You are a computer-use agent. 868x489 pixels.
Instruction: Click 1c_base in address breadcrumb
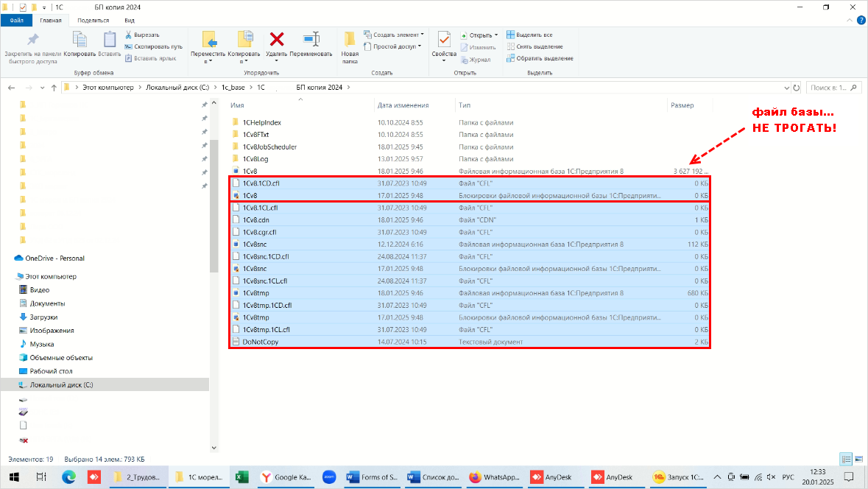pyautogui.click(x=233, y=88)
